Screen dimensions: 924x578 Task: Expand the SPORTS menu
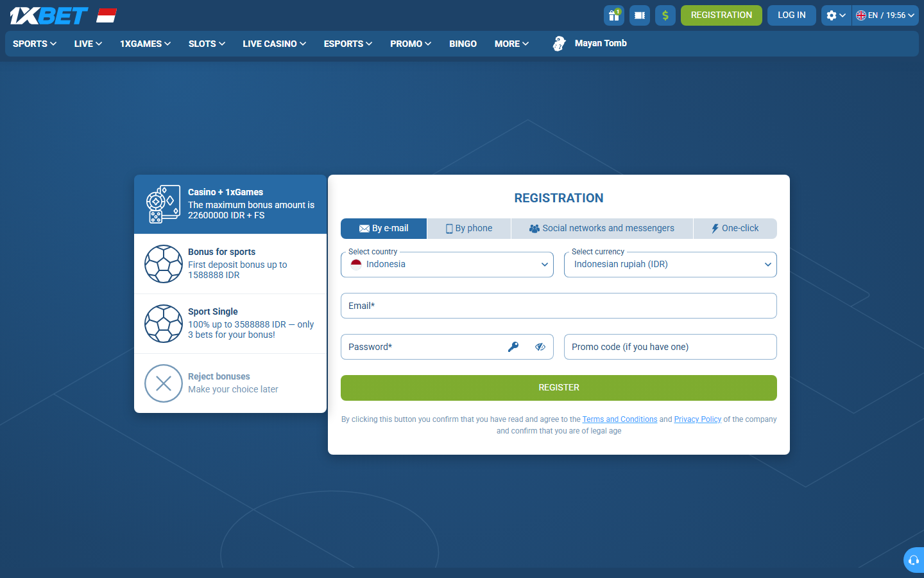pyautogui.click(x=35, y=44)
